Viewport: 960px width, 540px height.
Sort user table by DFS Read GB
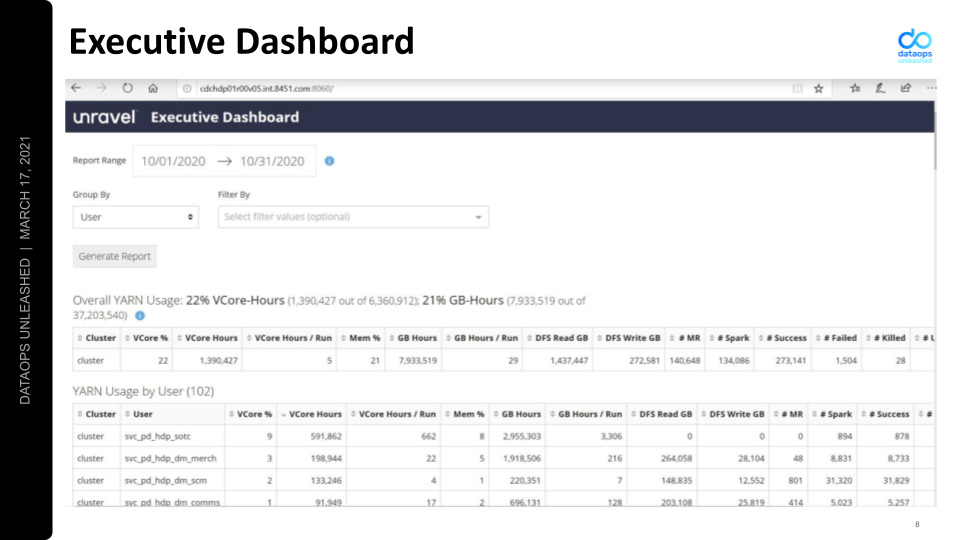(662, 414)
